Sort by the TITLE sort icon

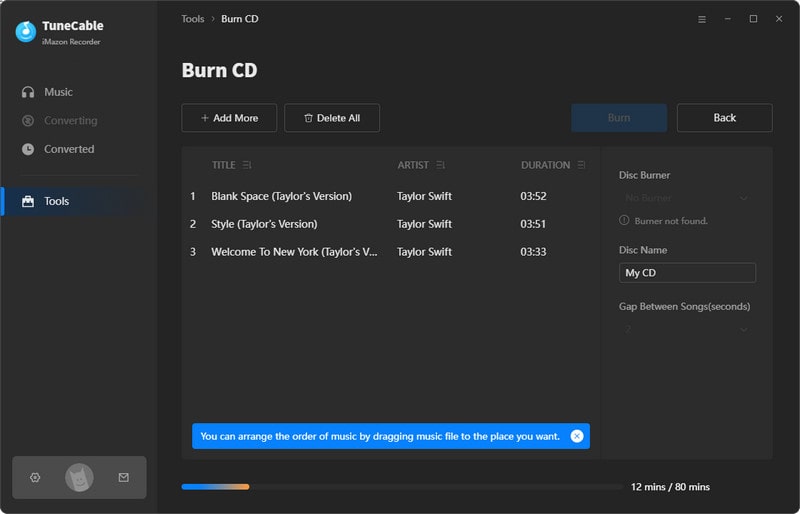(247, 165)
